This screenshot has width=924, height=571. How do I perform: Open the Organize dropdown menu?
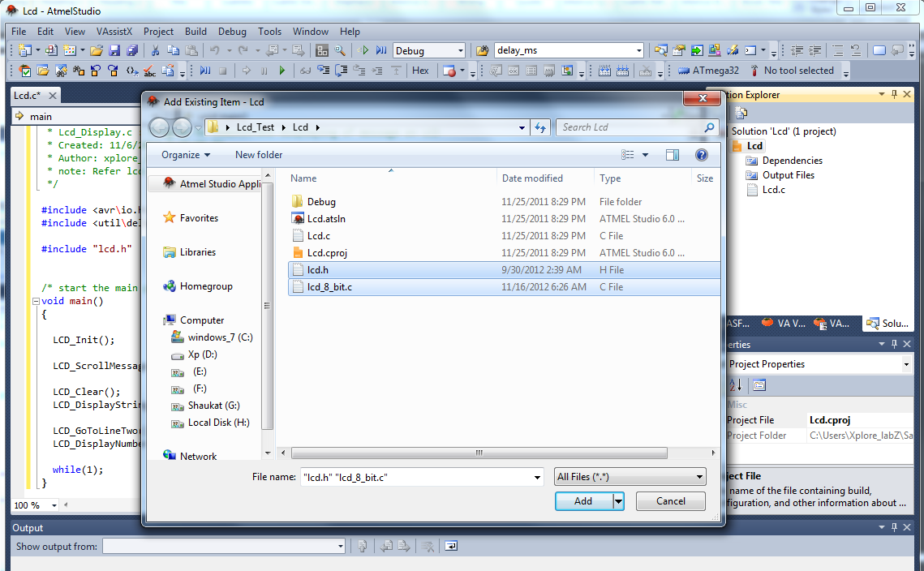pyautogui.click(x=186, y=155)
